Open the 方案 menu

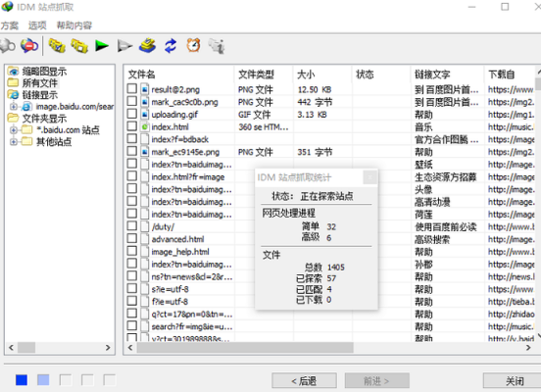pyautogui.click(x=10, y=25)
